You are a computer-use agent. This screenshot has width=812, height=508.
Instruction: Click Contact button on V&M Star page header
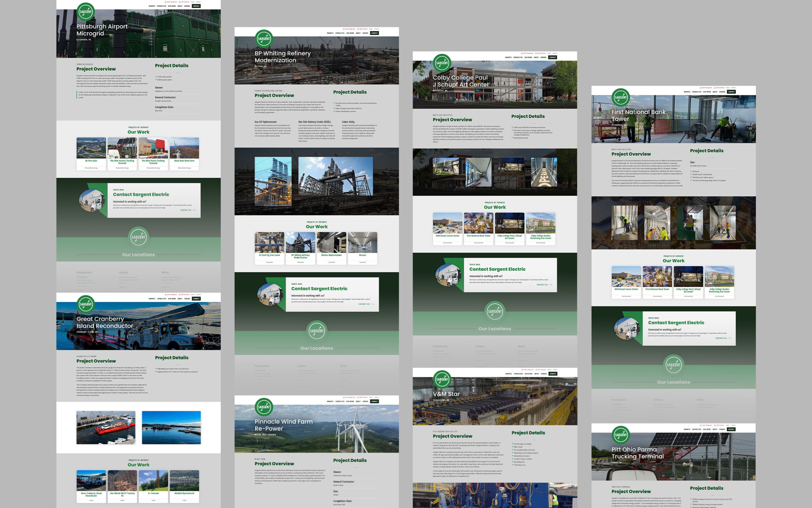tap(553, 374)
